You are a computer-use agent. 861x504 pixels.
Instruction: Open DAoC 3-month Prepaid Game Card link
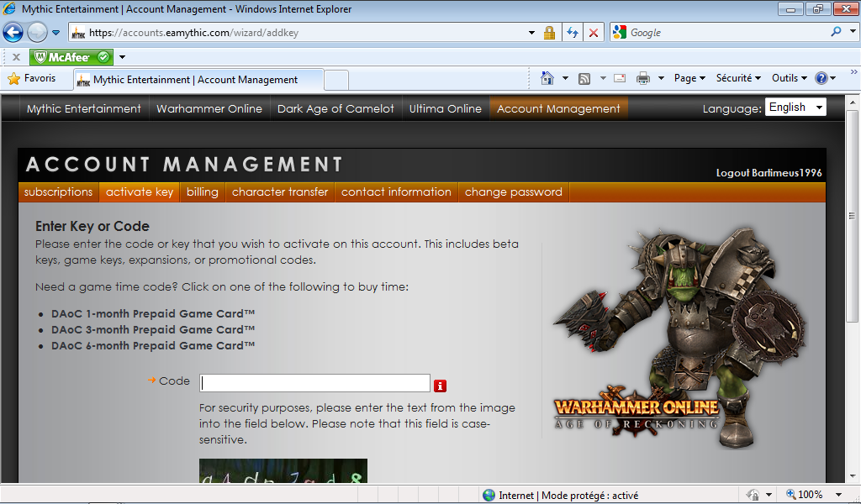152,330
